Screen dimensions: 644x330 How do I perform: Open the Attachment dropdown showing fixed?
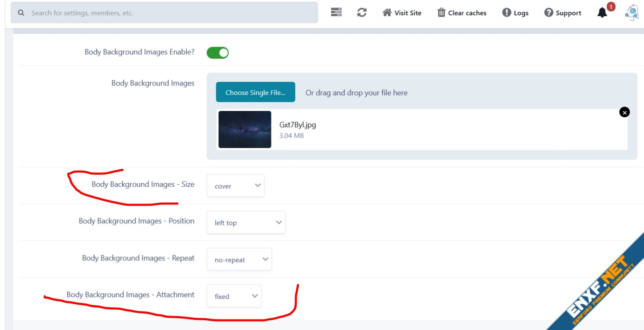pyautogui.click(x=234, y=296)
